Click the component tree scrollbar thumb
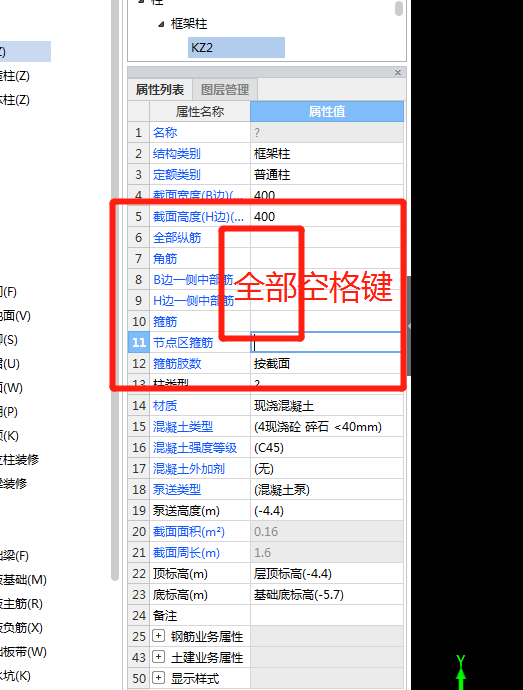 coord(399,8)
